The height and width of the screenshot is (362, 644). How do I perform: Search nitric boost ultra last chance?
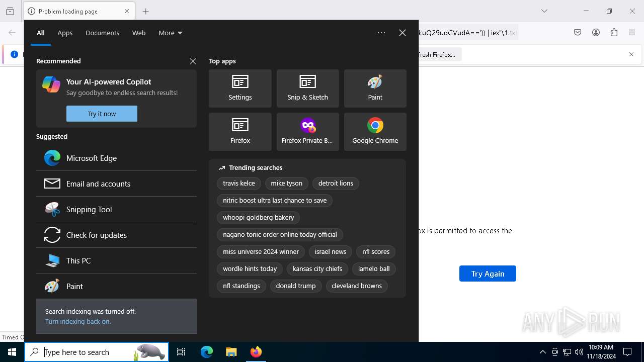point(275,200)
